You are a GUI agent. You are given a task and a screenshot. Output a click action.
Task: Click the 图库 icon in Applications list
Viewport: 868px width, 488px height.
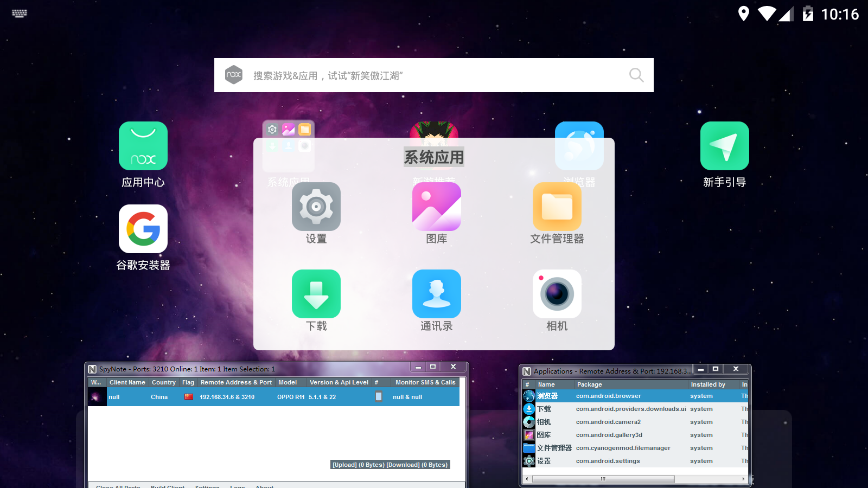pos(529,435)
